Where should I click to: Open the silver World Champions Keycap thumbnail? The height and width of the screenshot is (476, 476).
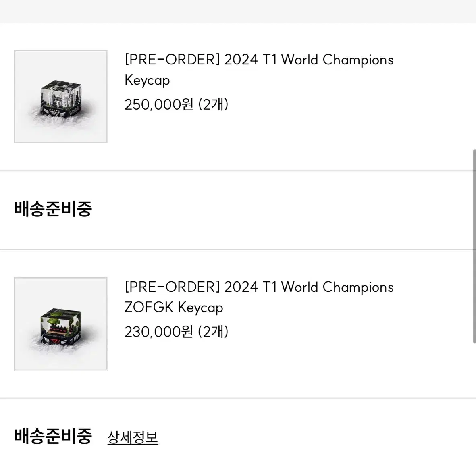(x=61, y=97)
